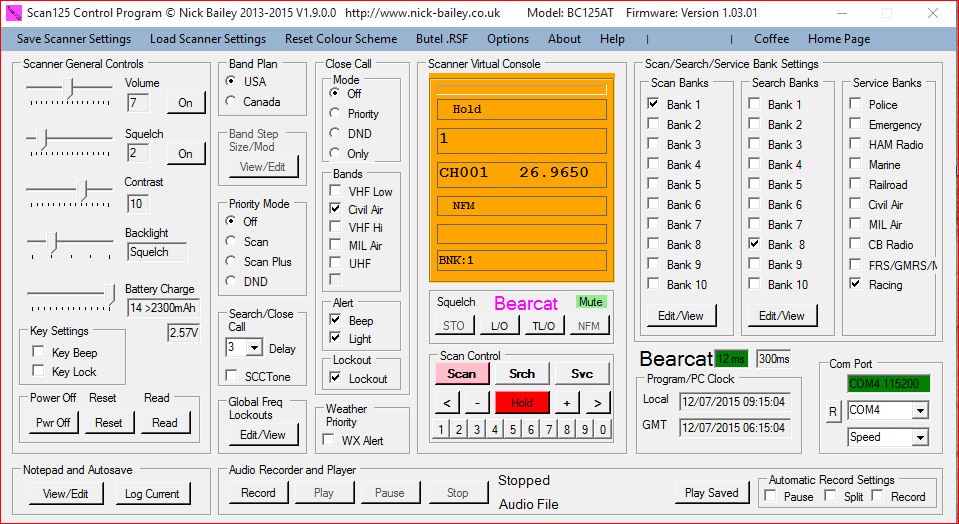The image size is (959, 524).
Task: Click the Svc service scan button
Action: click(582, 374)
